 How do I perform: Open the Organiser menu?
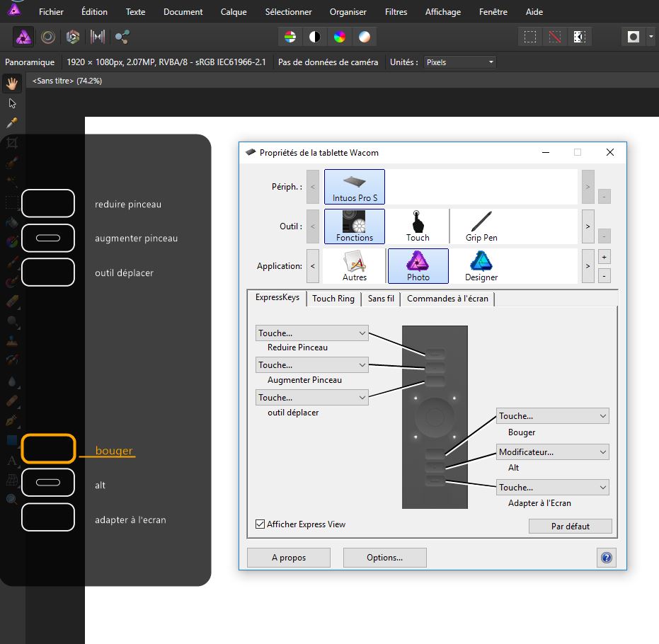[348, 12]
